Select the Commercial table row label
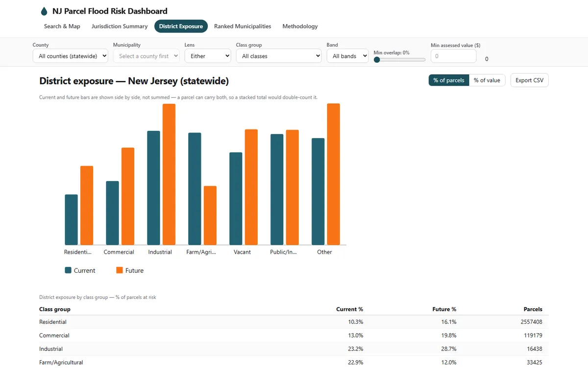The height and width of the screenshot is (368, 588). (x=54, y=336)
